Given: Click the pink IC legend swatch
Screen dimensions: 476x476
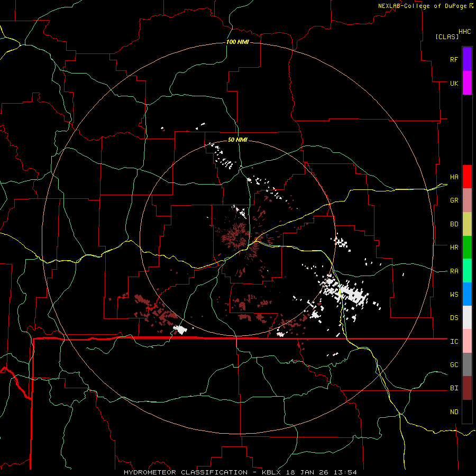Looking at the screenshot, I should coord(467,341).
